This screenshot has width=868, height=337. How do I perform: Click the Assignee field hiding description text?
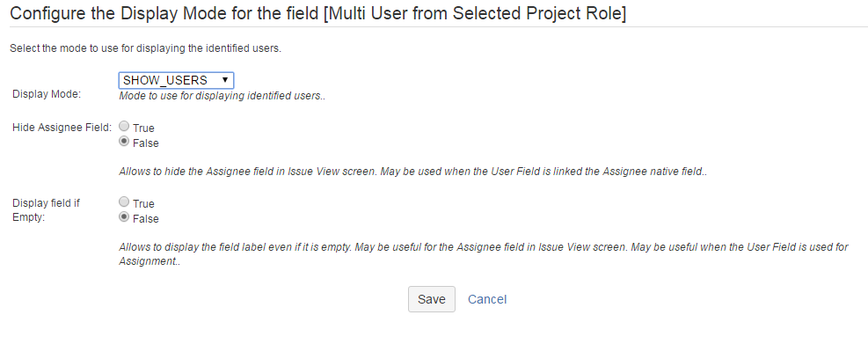pyautogui.click(x=413, y=172)
